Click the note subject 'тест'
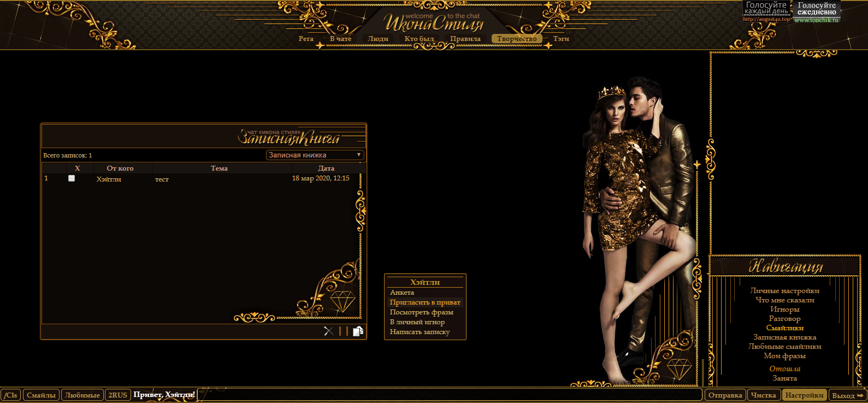Image resolution: width=868 pixels, height=403 pixels. click(162, 179)
